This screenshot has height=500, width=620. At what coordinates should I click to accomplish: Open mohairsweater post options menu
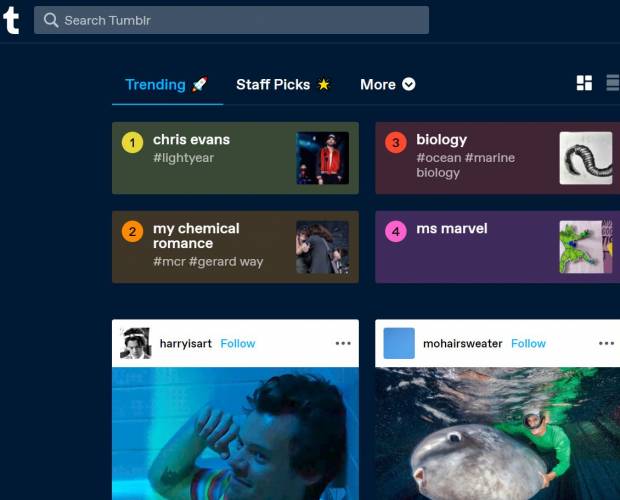pos(606,343)
